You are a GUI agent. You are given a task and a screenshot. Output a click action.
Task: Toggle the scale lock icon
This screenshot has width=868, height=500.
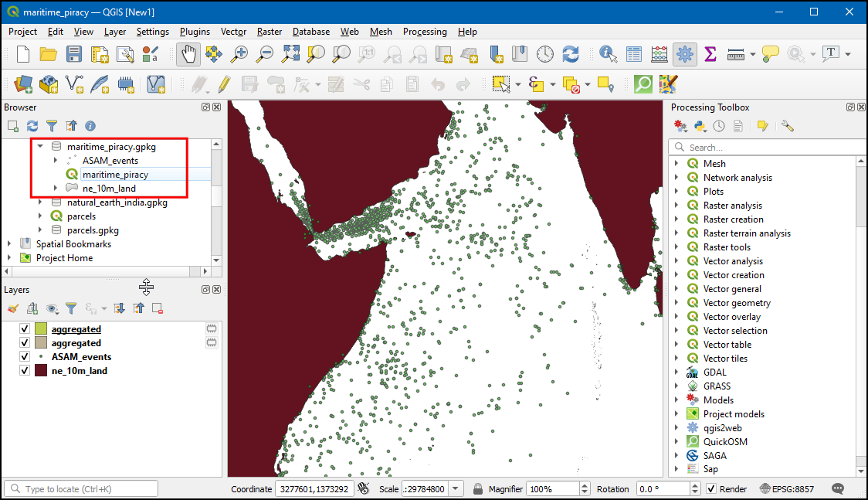coord(478,489)
